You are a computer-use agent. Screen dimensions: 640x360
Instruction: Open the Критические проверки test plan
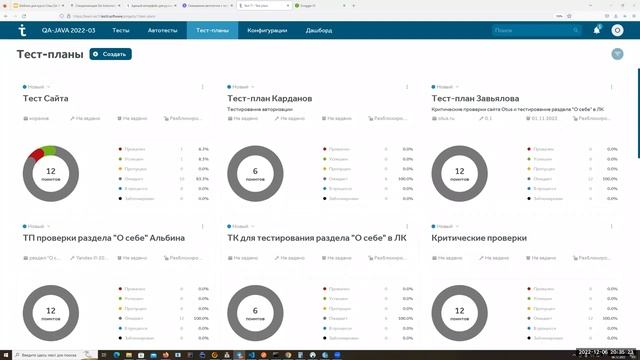pyautogui.click(x=479, y=238)
